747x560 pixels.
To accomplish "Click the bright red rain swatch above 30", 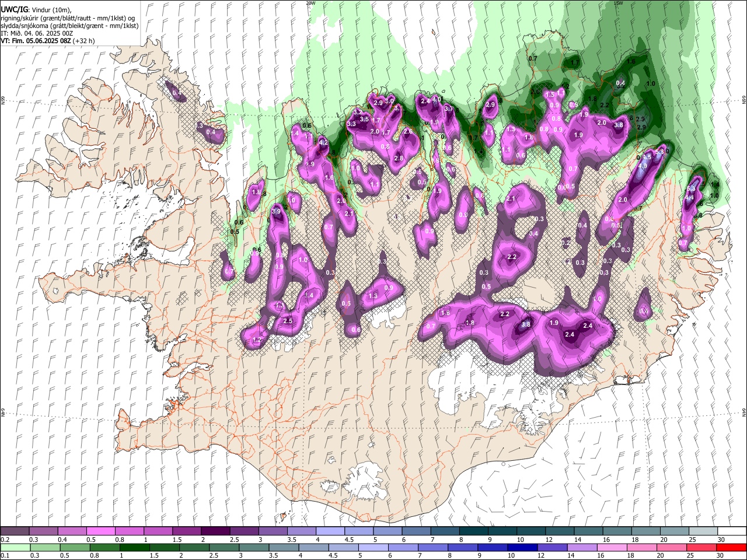I will click(x=731, y=547).
